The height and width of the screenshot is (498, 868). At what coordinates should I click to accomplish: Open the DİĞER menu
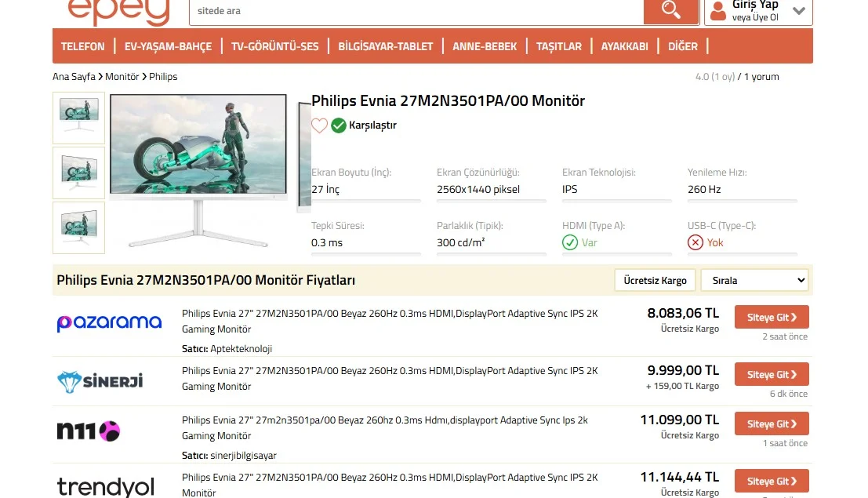point(682,46)
